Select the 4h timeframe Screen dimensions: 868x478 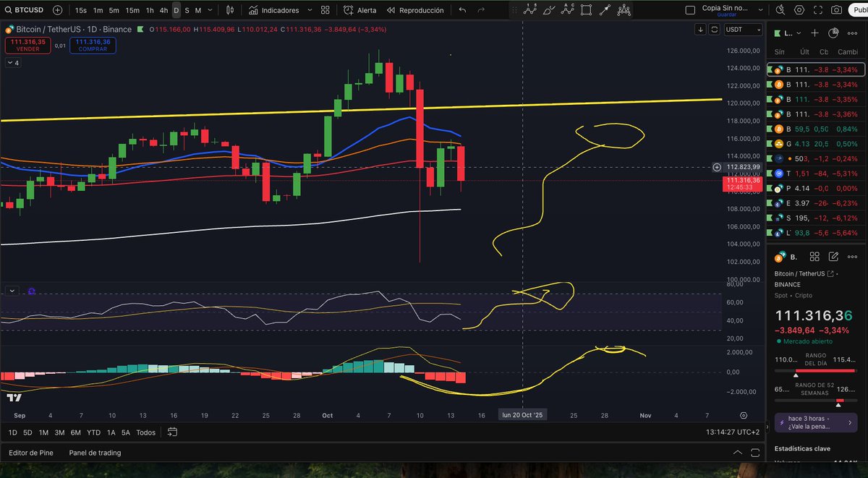coord(164,11)
